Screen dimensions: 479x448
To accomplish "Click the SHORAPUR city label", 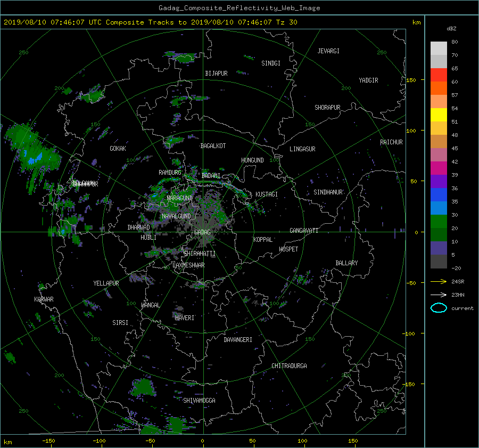I will pos(327,108).
